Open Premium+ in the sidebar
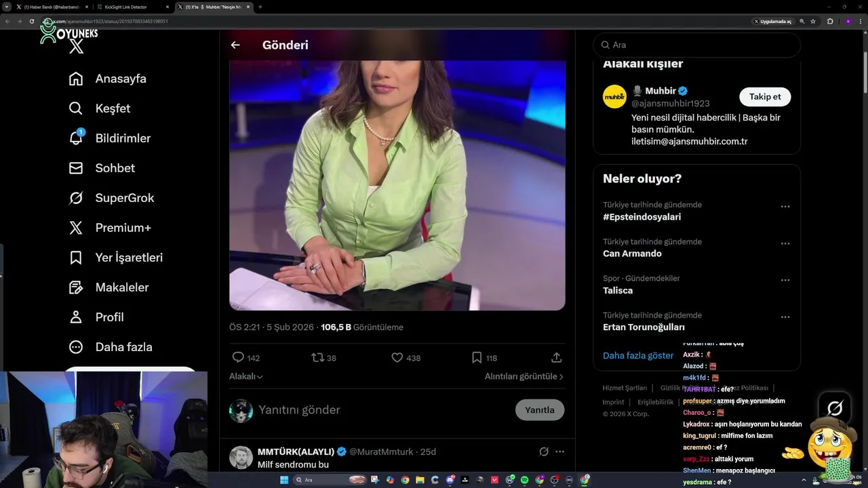 point(109,228)
